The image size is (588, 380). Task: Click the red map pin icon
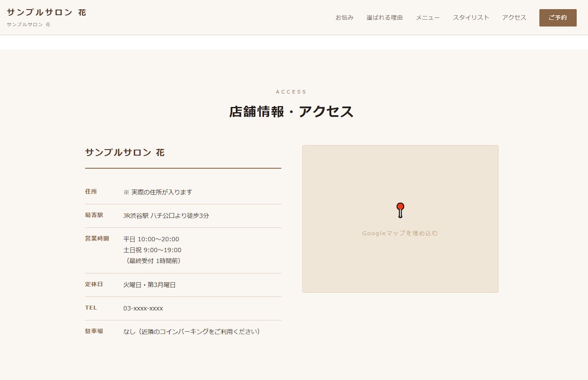tap(400, 210)
